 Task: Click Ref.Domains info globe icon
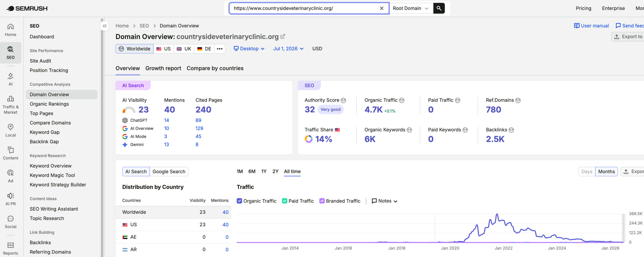coord(518,100)
